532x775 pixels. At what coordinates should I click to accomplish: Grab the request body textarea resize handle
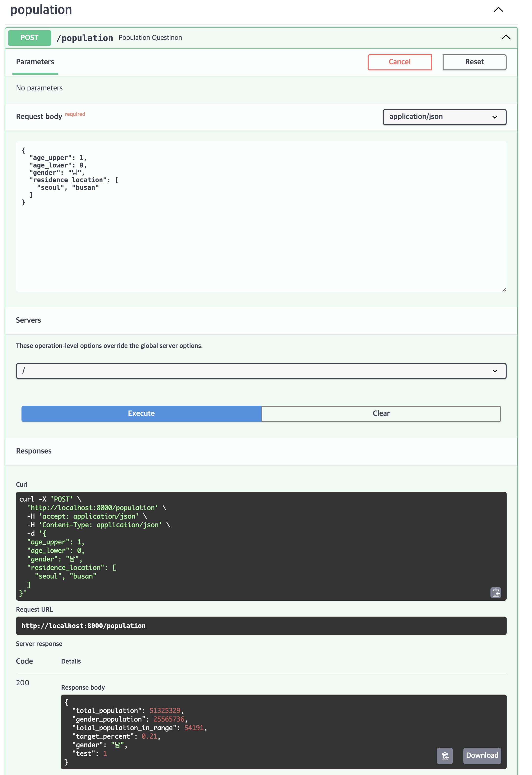(x=504, y=289)
